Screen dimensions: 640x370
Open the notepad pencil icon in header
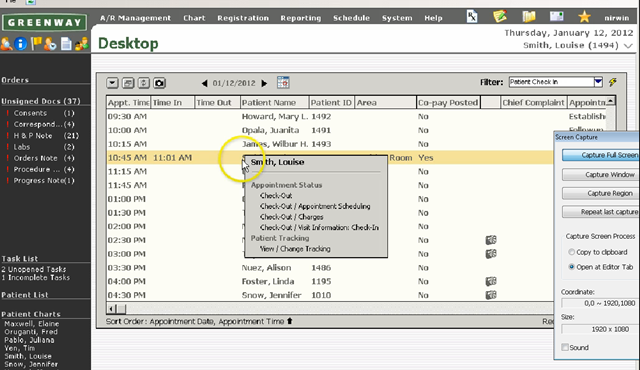(x=500, y=17)
